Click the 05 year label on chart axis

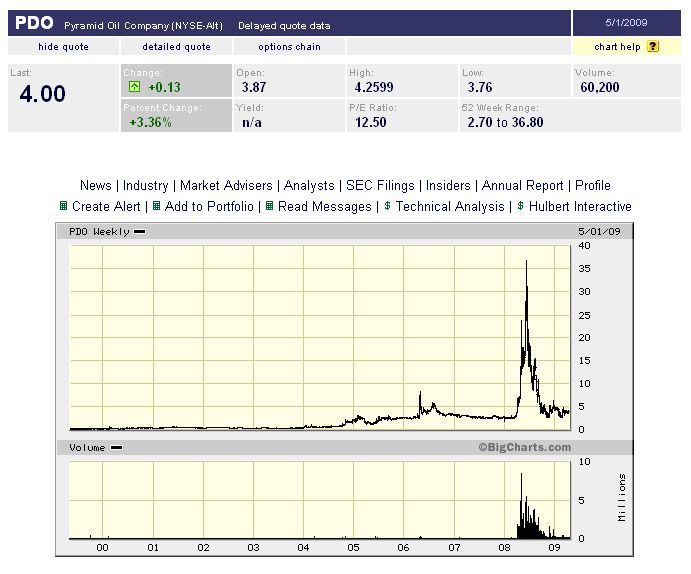(353, 548)
